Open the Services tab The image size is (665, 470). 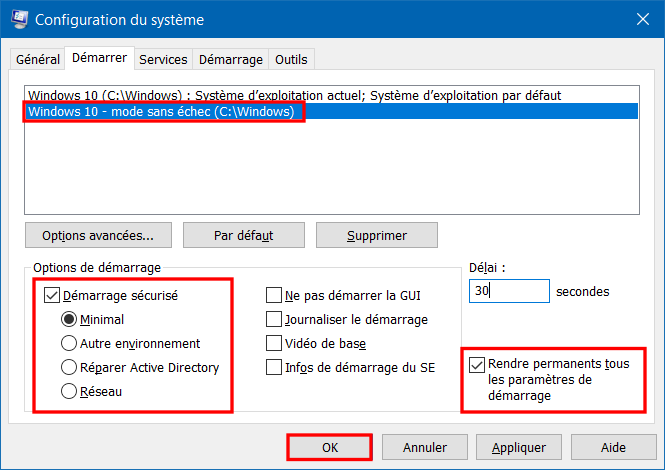tap(163, 59)
